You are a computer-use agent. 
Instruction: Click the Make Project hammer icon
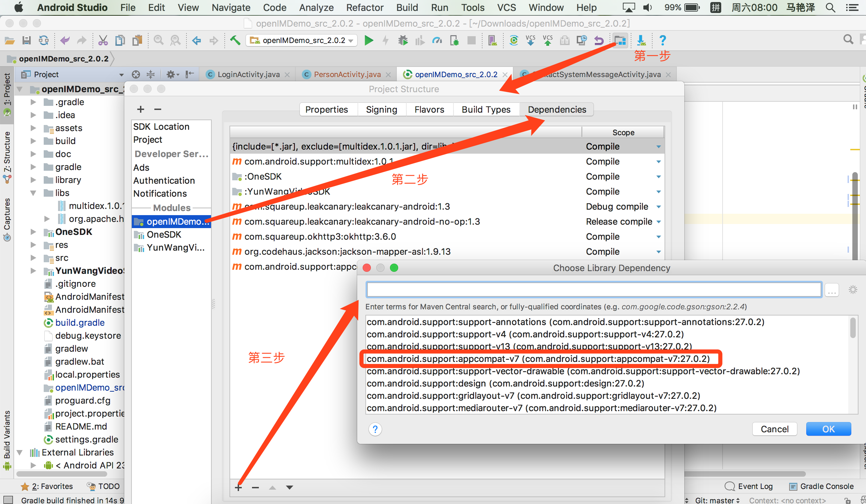point(235,41)
